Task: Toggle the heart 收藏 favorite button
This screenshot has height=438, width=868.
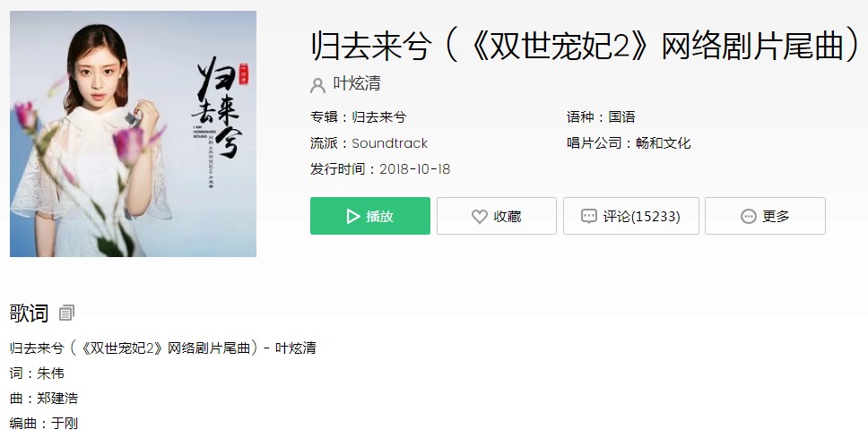Action: [x=497, y=216]
